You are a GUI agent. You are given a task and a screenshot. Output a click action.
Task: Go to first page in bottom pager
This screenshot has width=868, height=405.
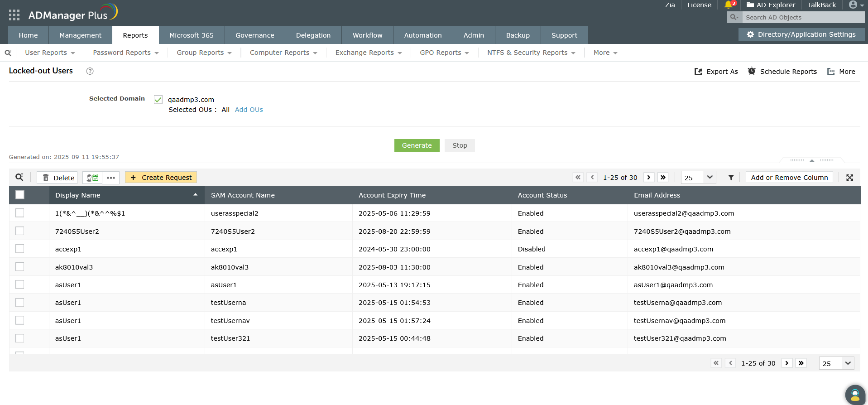coord(716,363)
